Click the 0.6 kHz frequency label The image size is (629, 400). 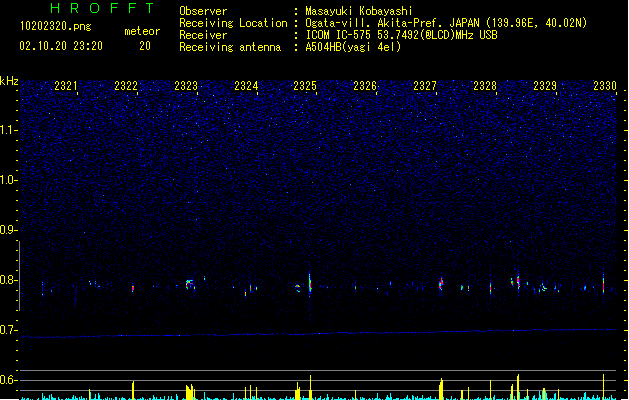pos(9,380)
